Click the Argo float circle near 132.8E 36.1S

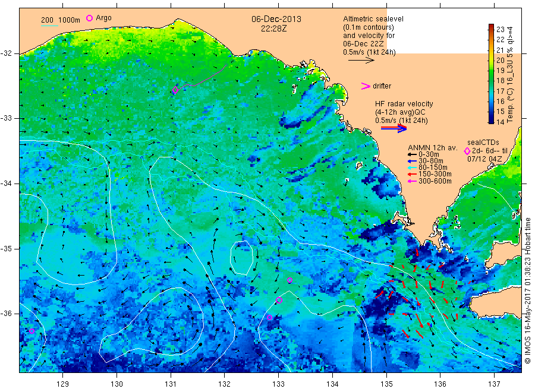pyautogui.click(x=269, y=317)
